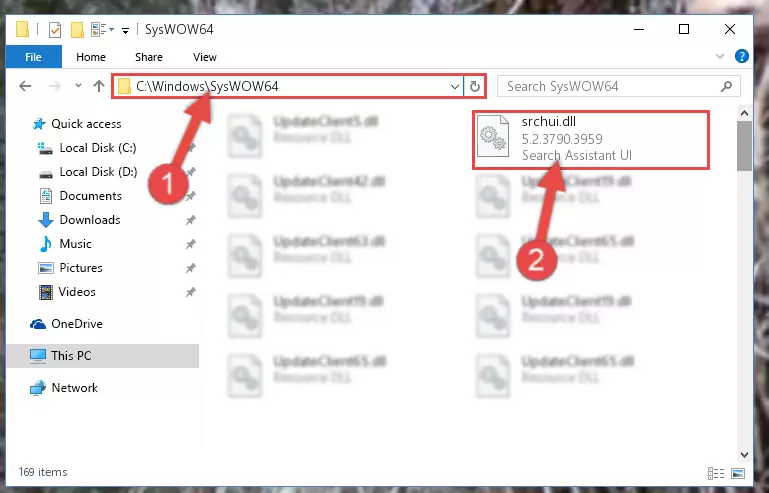This screenshot has width=769, height=493.
Task: Open the Share tab
Action: [149, 57]
